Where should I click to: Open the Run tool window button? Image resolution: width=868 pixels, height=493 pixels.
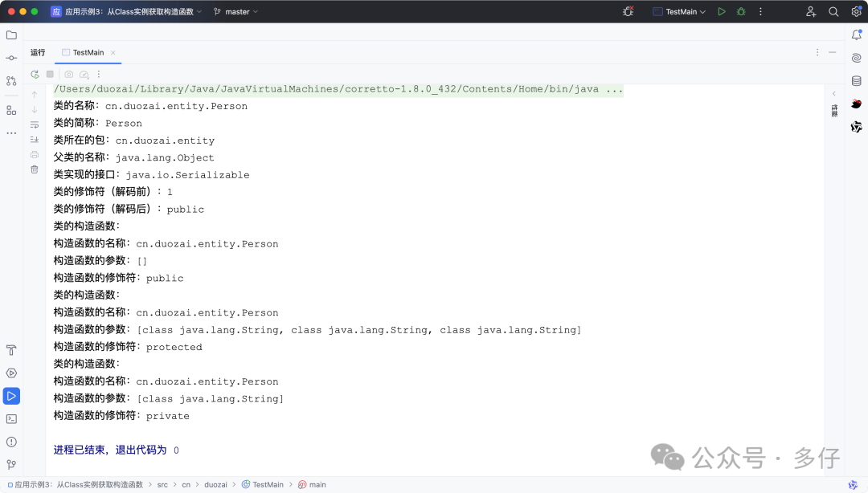(11, 396)
